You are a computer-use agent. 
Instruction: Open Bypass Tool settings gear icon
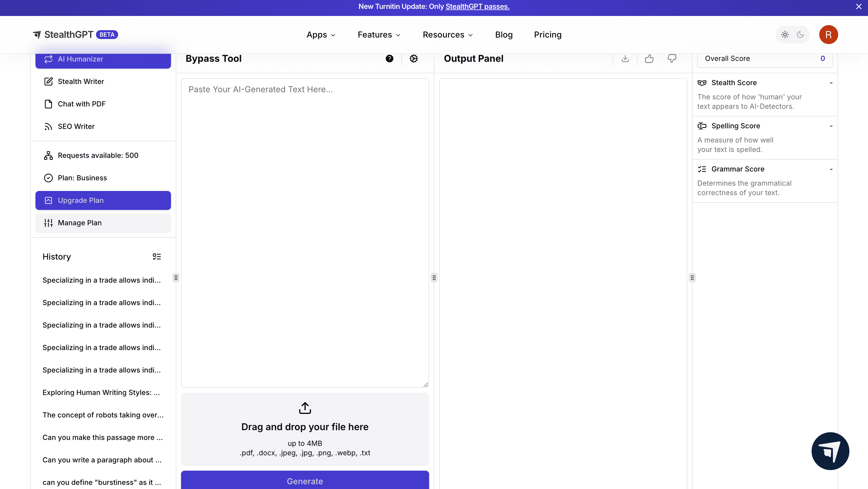[413, 59]
